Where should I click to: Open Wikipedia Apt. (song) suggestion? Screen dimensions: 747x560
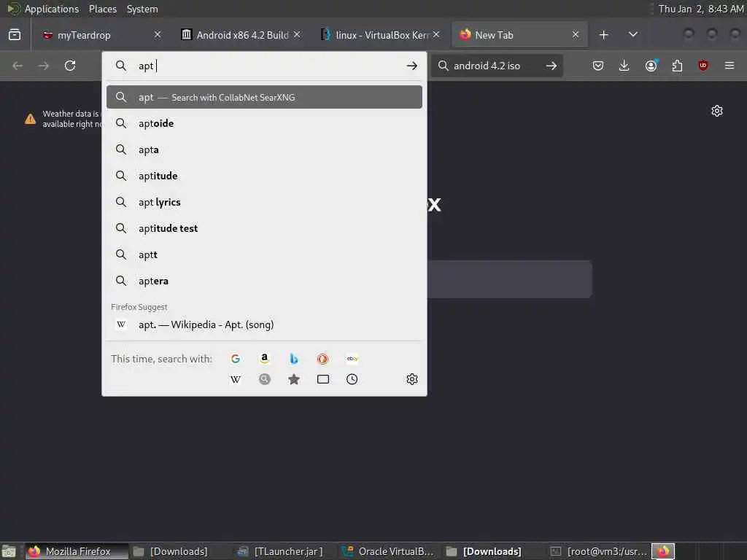(264, 324)
